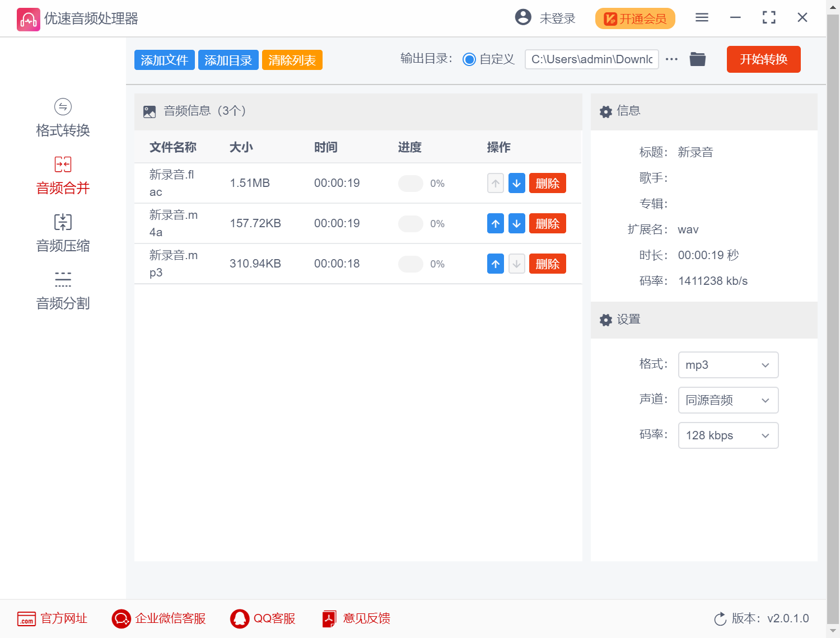
Task: Open the 开通会员 membership page
Action: tap(634, 18)
